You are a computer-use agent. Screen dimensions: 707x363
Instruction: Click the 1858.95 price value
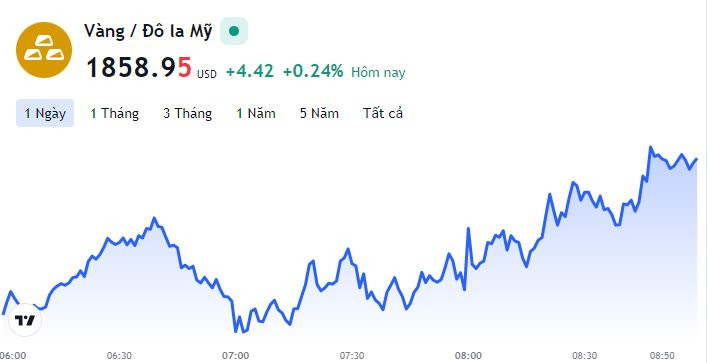(139, 68)
